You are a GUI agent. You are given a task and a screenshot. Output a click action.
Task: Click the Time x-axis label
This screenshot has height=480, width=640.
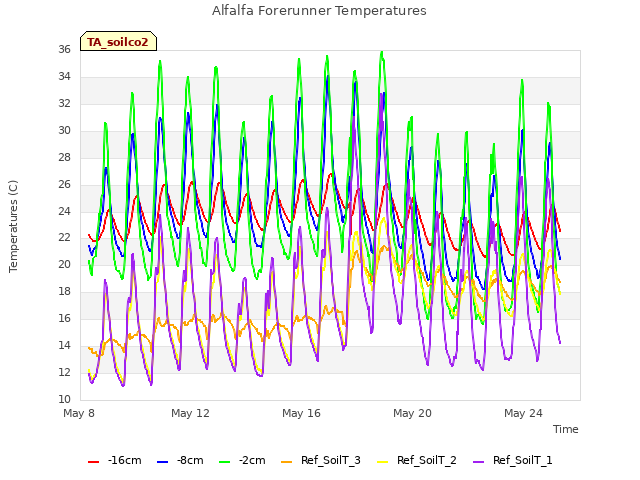pos(566,429)
